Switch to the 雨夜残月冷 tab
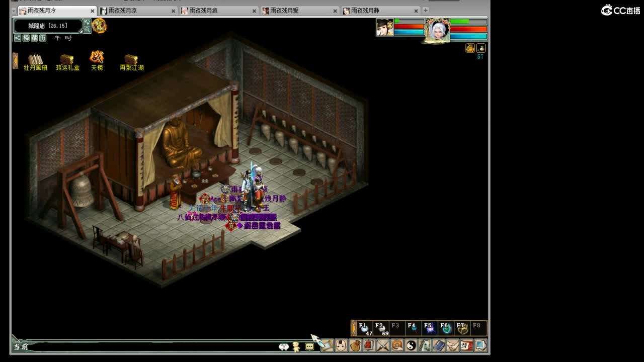Screen dimensions: 644x362 pyautogui.click(x=57, y=11)
